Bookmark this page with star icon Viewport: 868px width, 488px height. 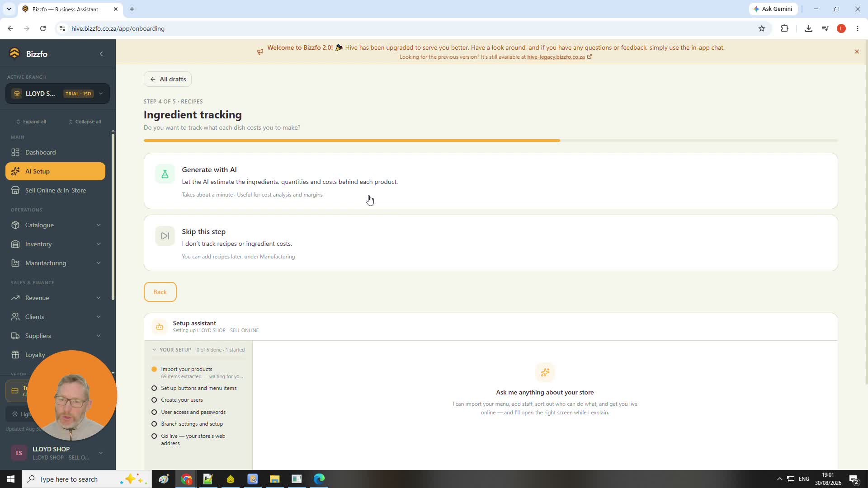pyautogui.click(x=762, y=28)
